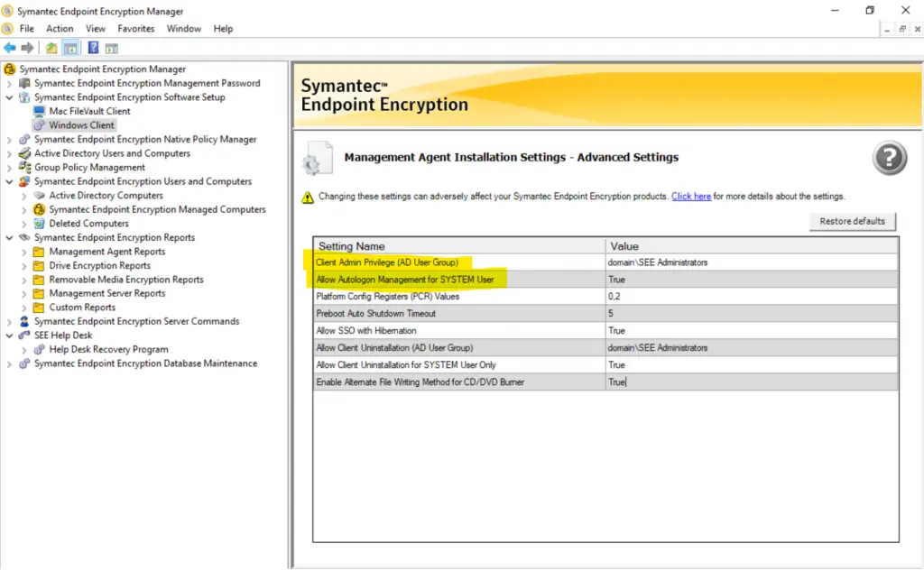Open the Window menu

(x=184, y=29)
